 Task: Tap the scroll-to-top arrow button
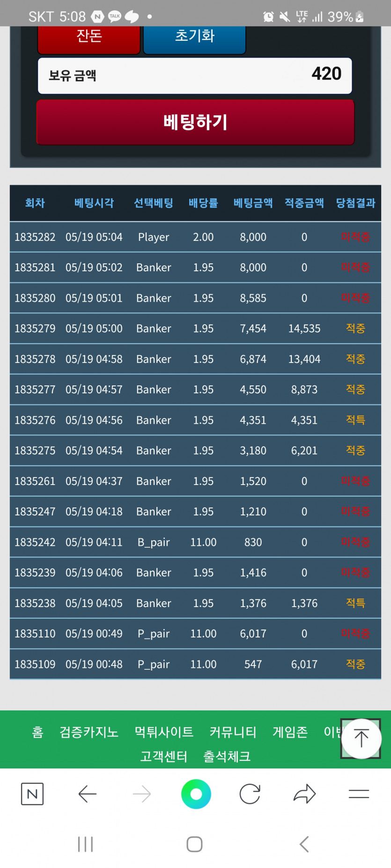361,738
